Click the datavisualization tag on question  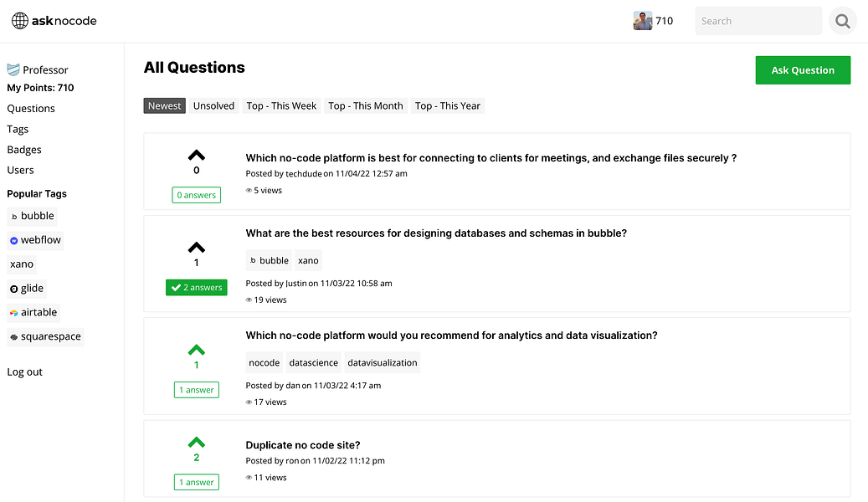pyautogui.click(x=383, y=362)
